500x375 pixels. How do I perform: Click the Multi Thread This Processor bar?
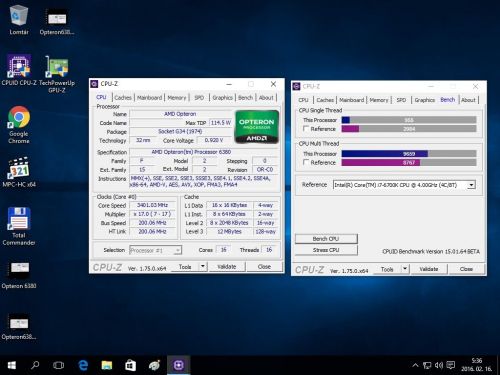click(409, 154)
